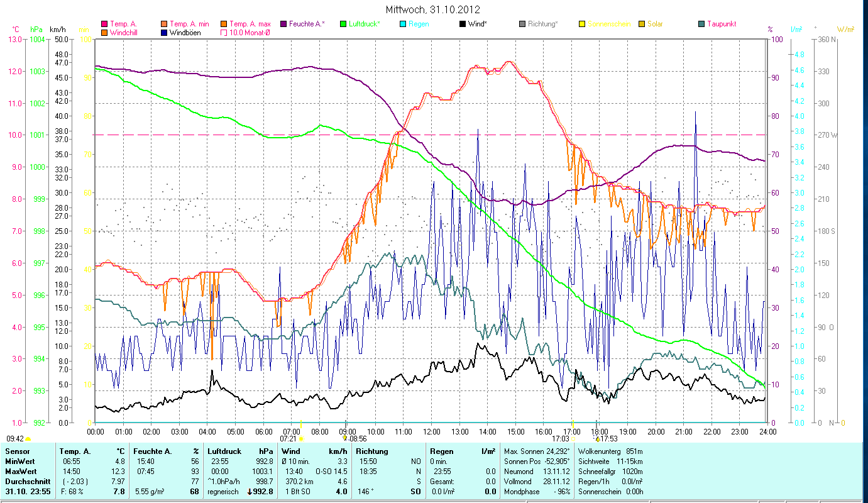Click the sunset marker icon at 17:03
The image size is (868, 503).
tap(573, 438)
